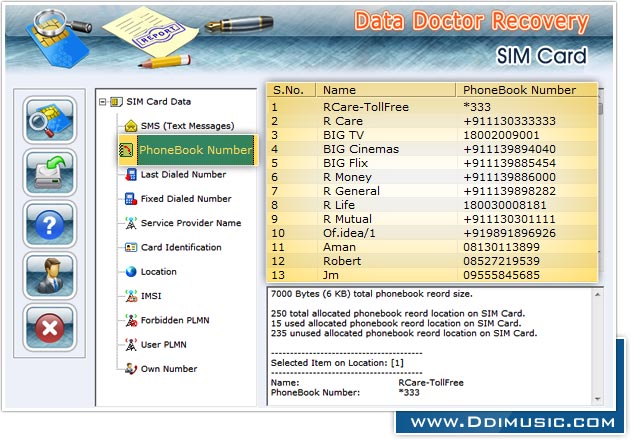Sort by S.No. column header
The image size is (631, 440).
pos(292,90)
